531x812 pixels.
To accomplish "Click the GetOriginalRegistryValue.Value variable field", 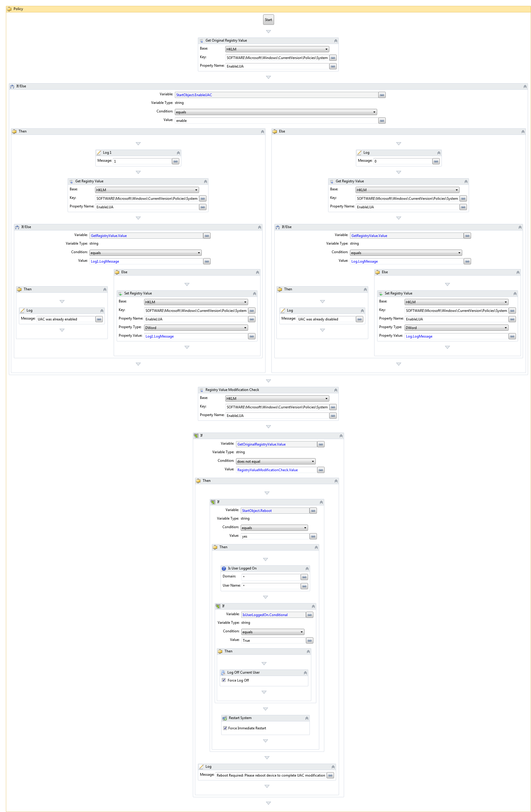I will (x=276, y=445).
